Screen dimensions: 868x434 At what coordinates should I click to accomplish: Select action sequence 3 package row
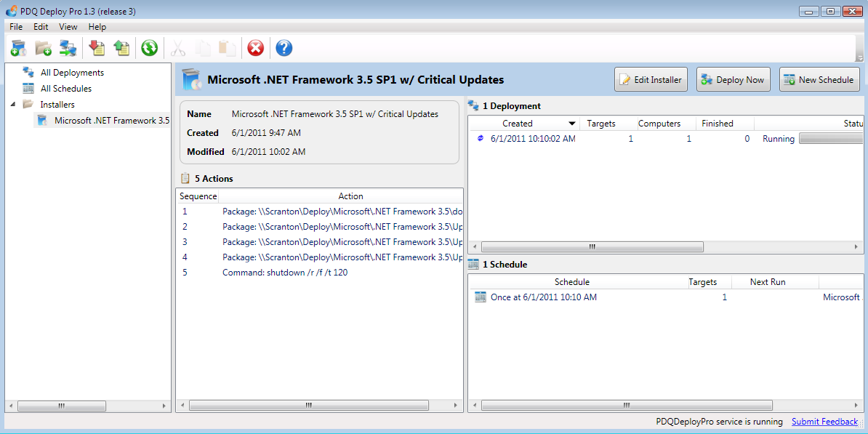[320, 242]
